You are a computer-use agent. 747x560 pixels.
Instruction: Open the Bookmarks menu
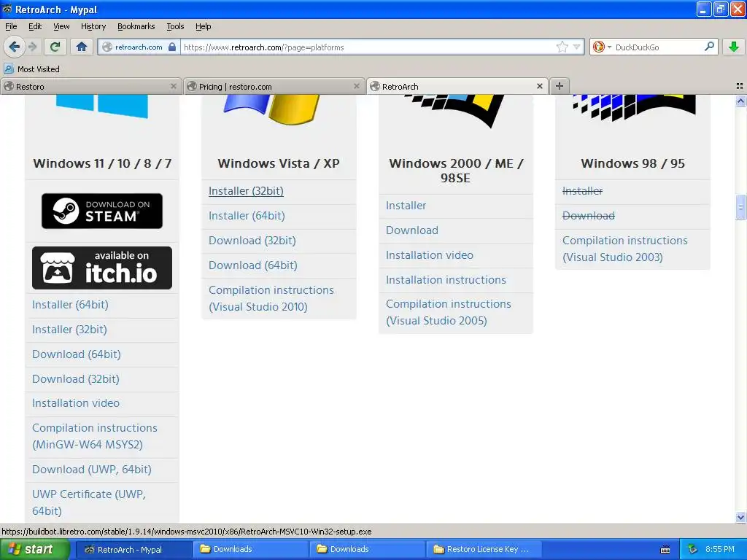136,26
